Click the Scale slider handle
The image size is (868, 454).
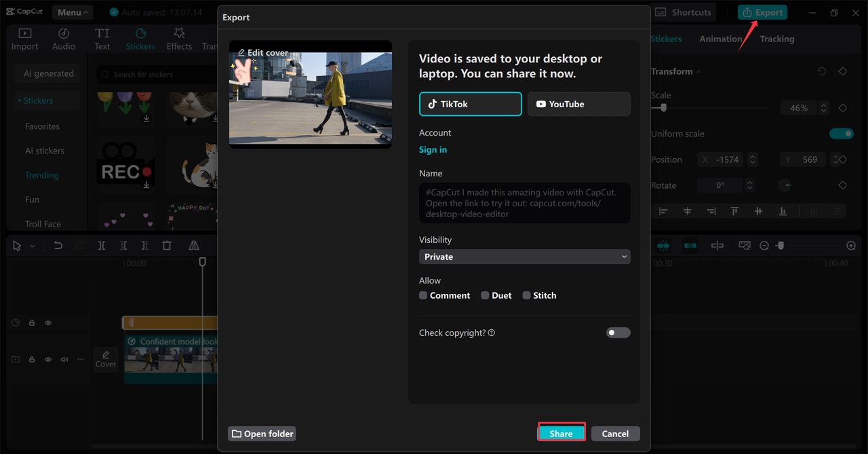click(x=663, y=107)
